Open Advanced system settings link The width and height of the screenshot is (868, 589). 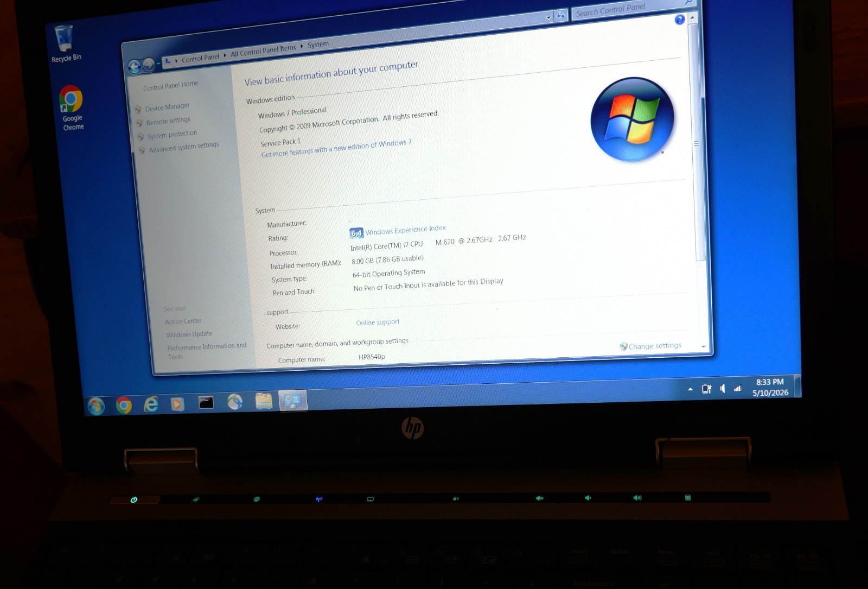[184, 147]
